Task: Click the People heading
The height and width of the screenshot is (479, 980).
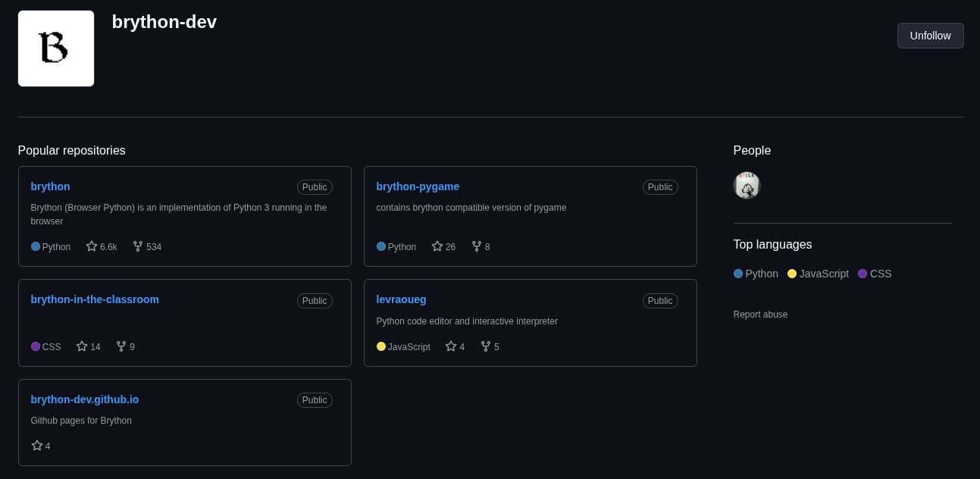Action: pyautogui.click(x=752, y=150)
